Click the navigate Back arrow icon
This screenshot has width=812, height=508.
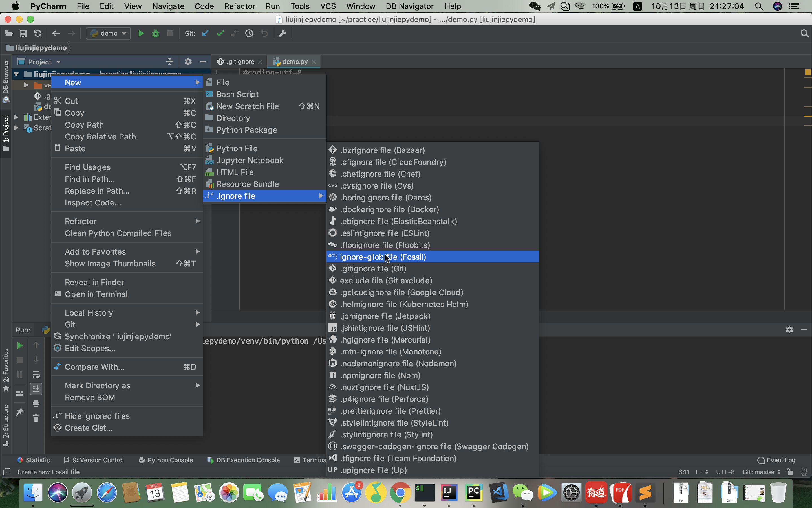coord(56,33)
